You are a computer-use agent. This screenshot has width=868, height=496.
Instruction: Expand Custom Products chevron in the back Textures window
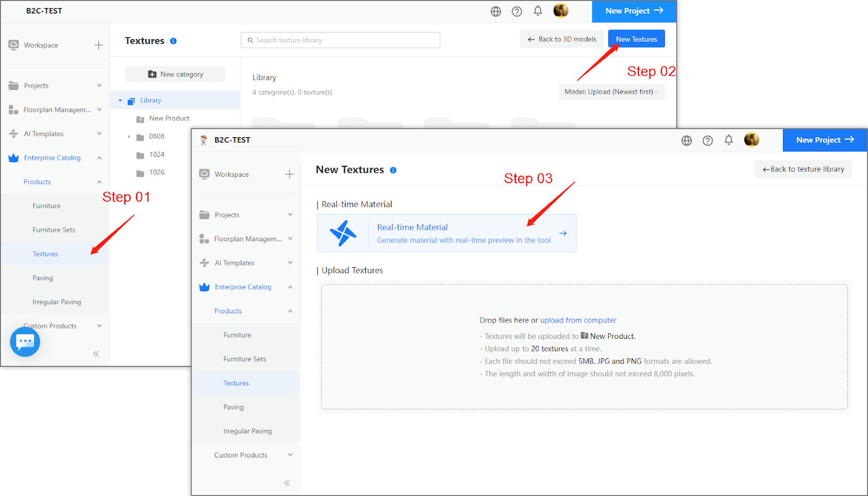click(x=99, y=326)
